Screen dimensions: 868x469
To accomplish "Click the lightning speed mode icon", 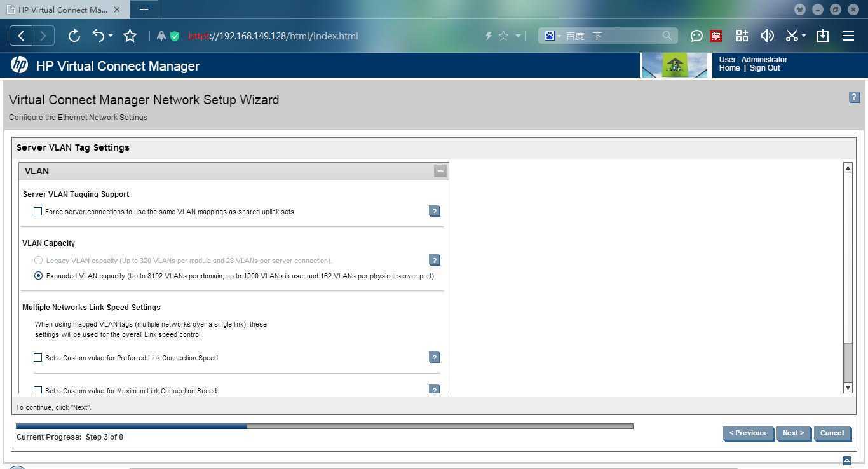I will (x=489, y=36).
